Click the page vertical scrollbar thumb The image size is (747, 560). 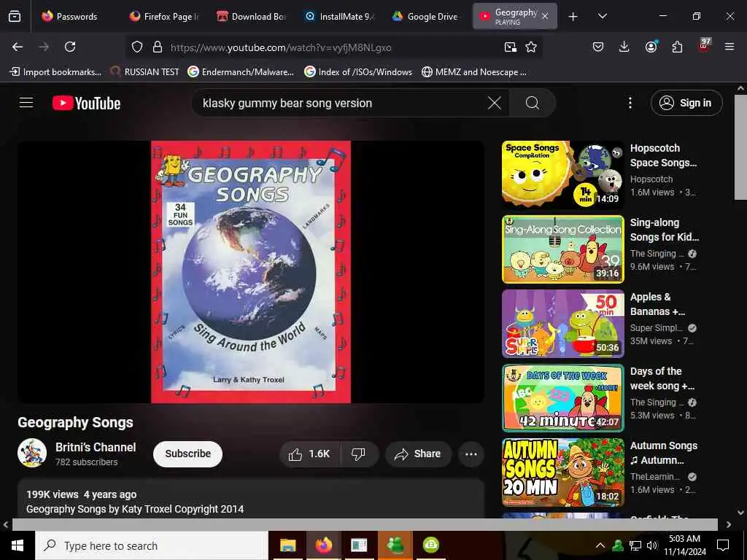click(x=740, y=147)
